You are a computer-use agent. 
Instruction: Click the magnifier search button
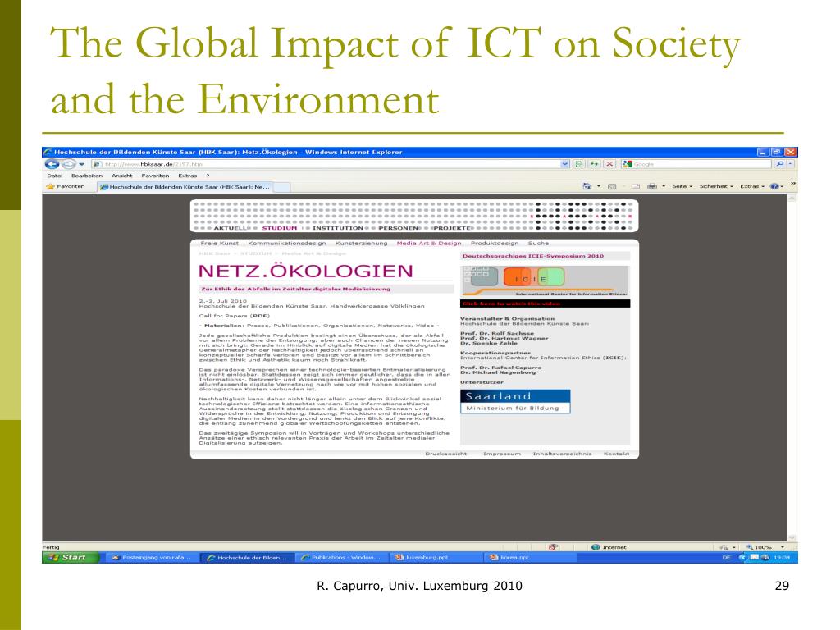779,164
